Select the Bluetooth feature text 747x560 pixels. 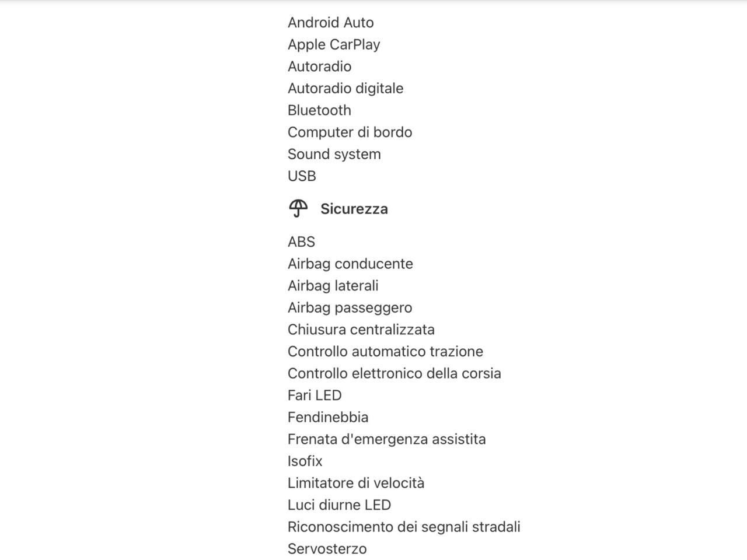(319, 110)
